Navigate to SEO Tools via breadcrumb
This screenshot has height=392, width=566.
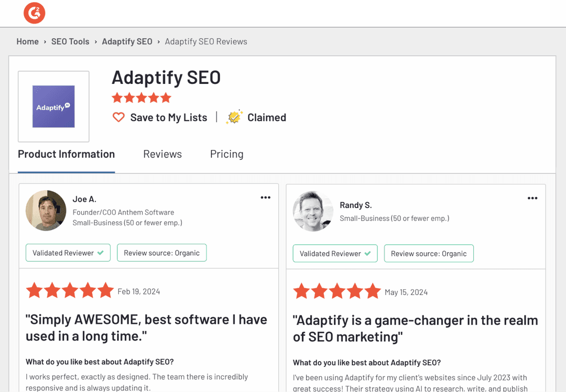(x=70, y=41)
